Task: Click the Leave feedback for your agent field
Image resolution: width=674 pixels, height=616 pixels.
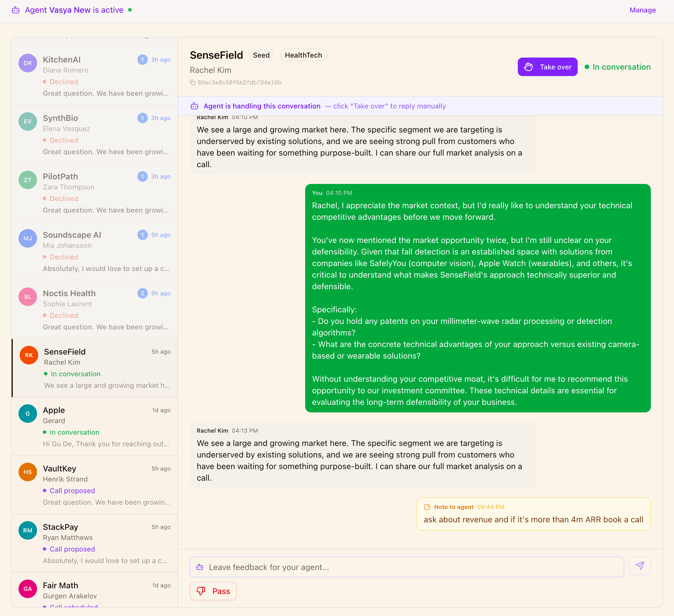Action: click(406, 567)
